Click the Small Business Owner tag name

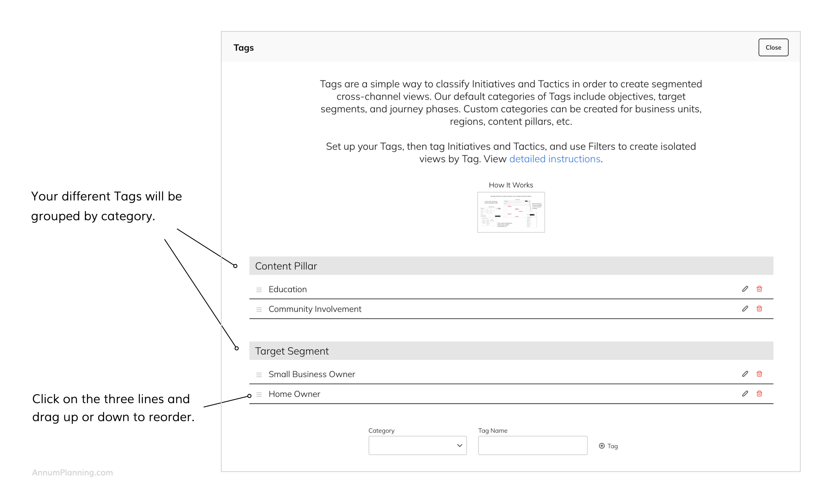pyautogui.click(x=311, y=374)
